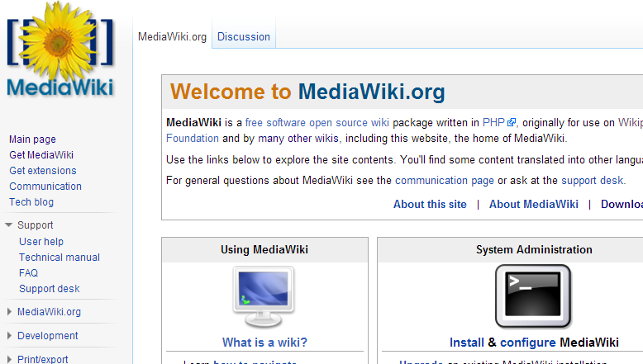Click the 'Using MediaWiki' box heading
Viewport: 643px width, 364px height.
tap(264, 249)
